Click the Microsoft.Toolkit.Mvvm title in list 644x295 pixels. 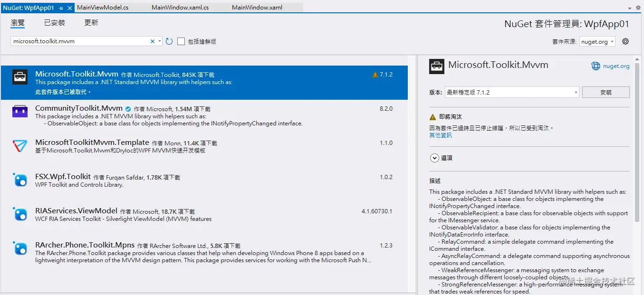pos(77,74)
